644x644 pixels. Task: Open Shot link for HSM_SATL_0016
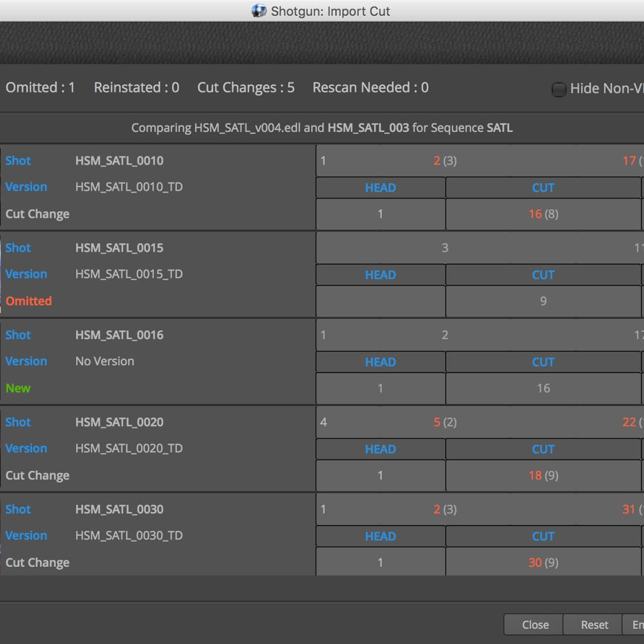pos(18,335)
